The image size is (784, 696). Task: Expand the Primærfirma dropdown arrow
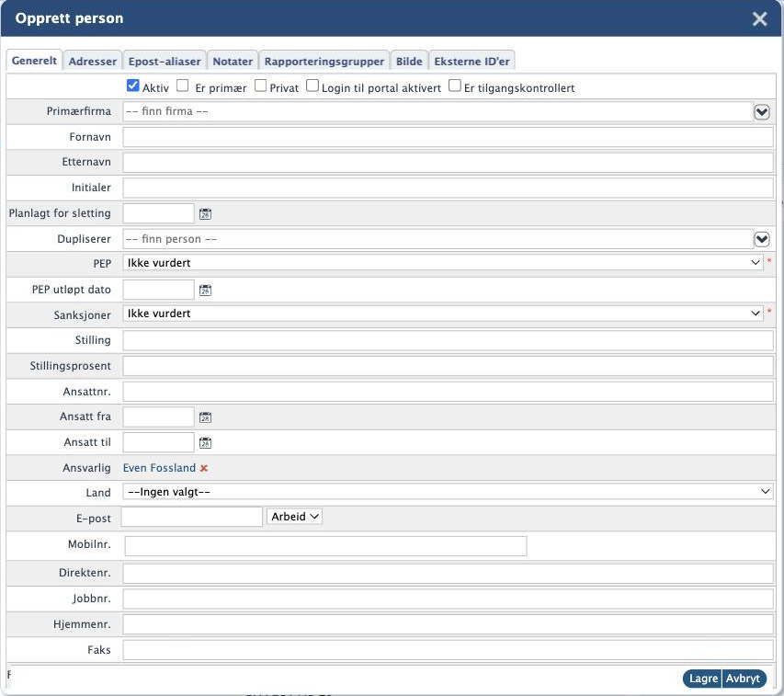pyautogui.click(x=762, y=112)
